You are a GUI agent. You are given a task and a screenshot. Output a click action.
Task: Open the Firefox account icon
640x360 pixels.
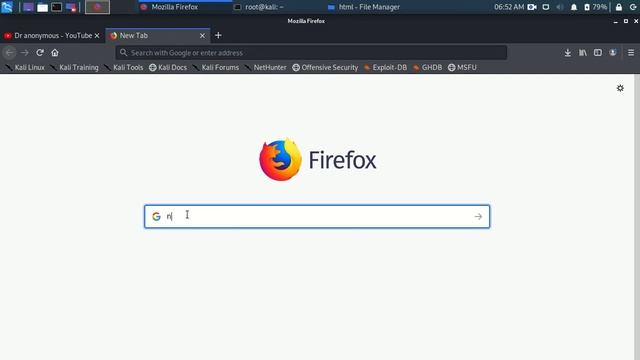pyautogui.click(x=613, y=53)
